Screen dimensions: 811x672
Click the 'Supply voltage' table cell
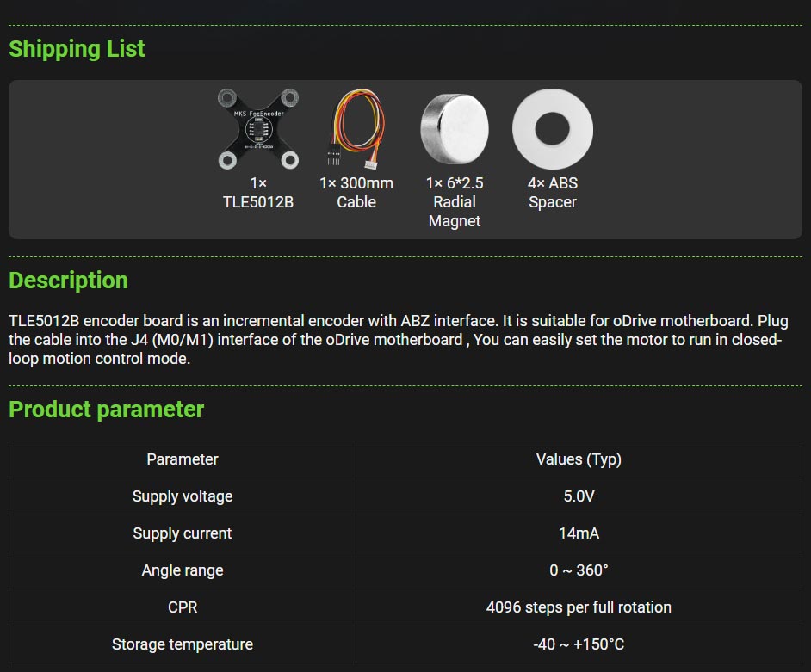click(183, 496)
